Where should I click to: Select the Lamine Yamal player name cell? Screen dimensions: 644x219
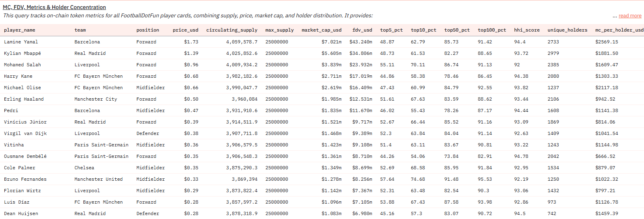21,42
